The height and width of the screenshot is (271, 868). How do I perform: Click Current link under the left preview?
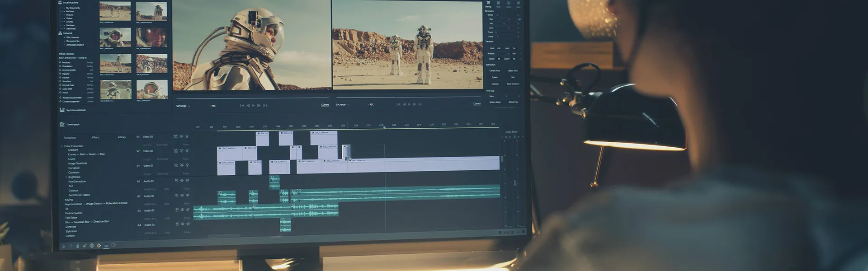325,105
